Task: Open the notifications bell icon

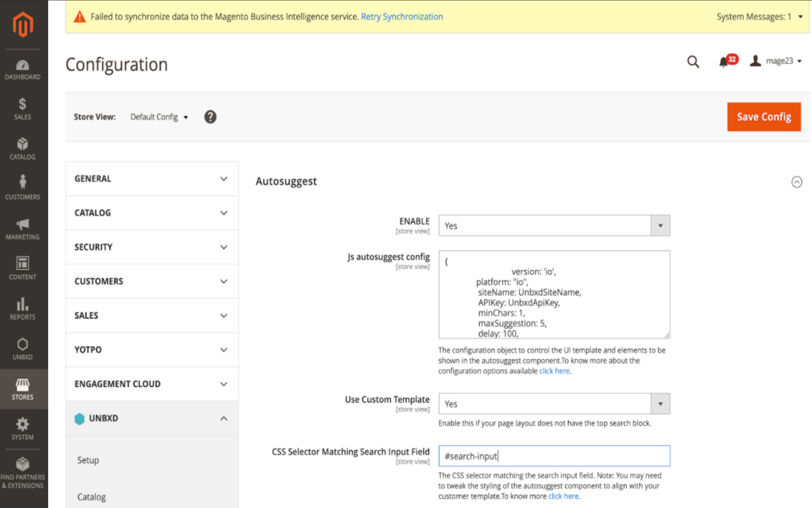Action: [724, 62]
